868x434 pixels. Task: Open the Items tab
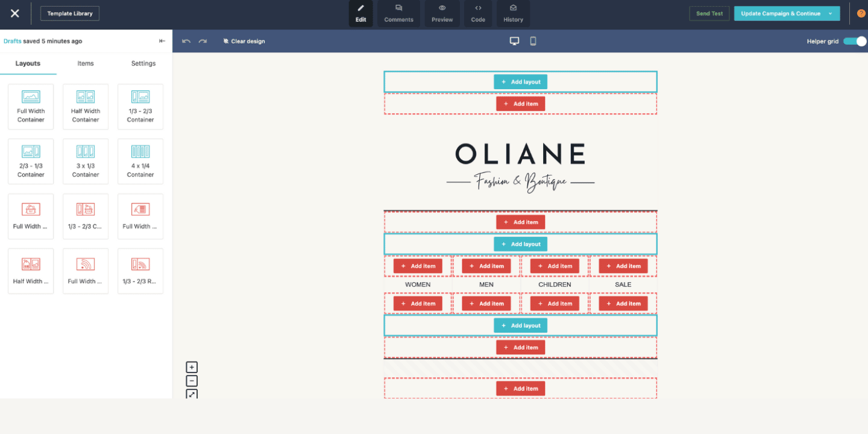(86, 63)
